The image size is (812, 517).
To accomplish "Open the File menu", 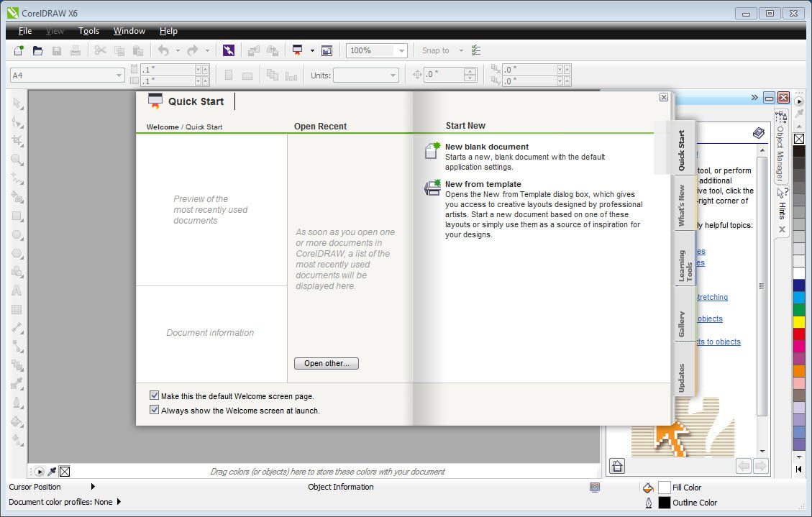I will click(x=25, y=31).
